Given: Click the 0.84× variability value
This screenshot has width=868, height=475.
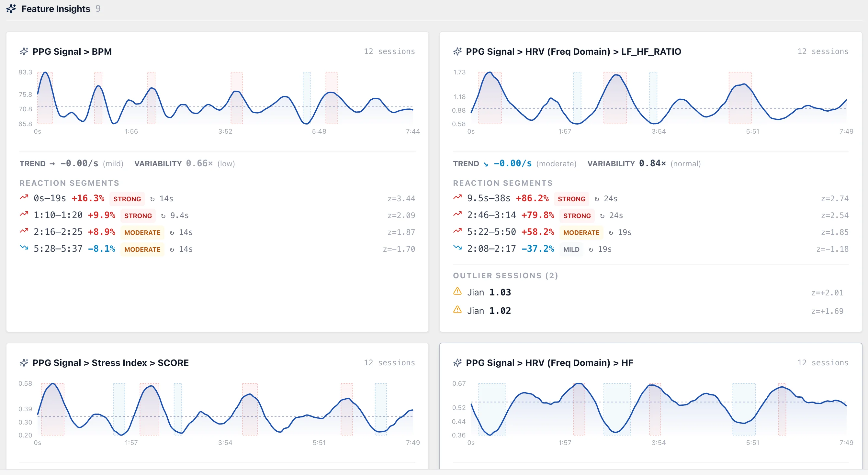Looking at the screenshot, I should (653, 163).
